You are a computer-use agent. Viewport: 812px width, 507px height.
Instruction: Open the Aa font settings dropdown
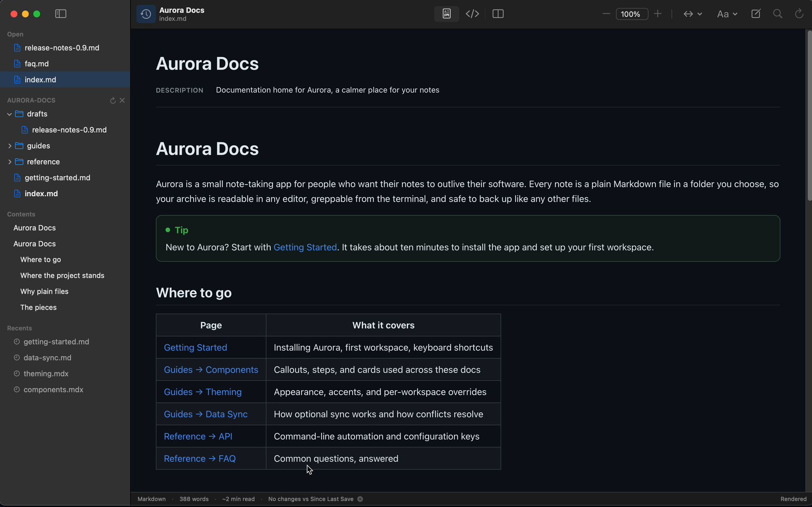pyautogui.click(x=727, y=14)
